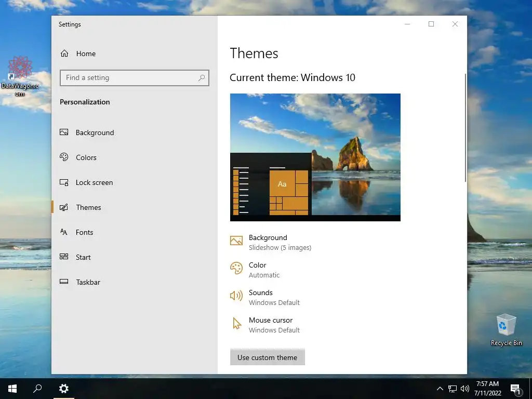Click the Settings gear on the taskbar

click(x=64, y=389)
